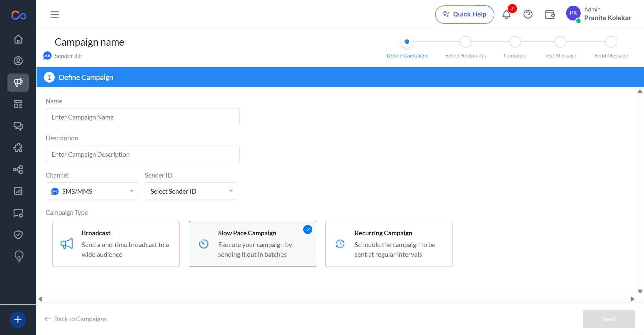Go to the Test Message step

560,42
